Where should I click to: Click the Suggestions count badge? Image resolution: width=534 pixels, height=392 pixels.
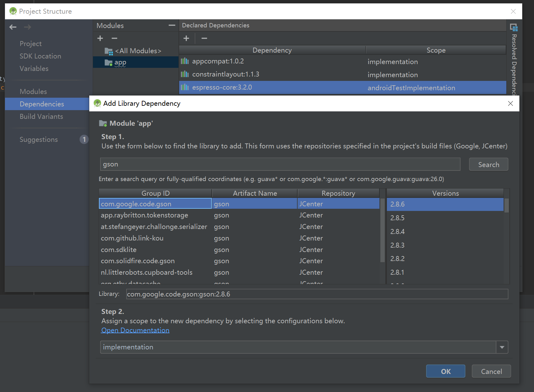[x=84, y=139]
